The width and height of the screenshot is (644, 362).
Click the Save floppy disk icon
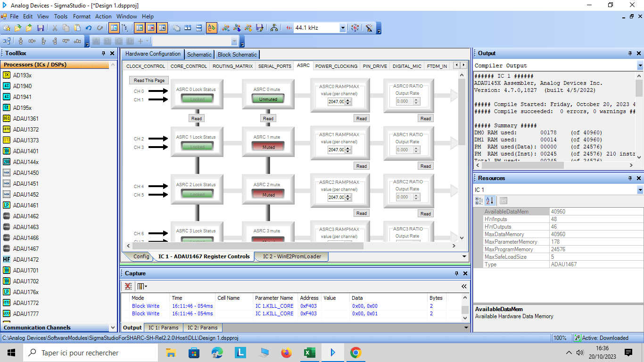click(x=41, y=28)
